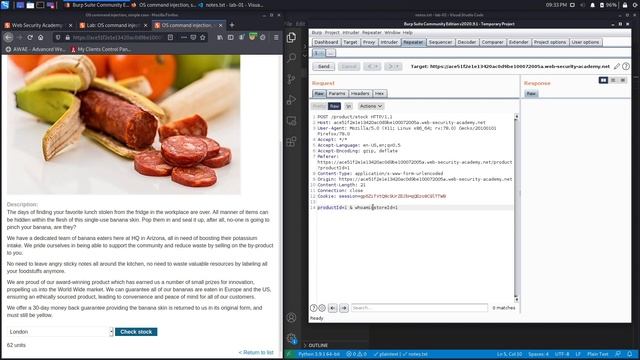Select vertical split layout icon in Burp
640x360 pixels.
[613, 80]
